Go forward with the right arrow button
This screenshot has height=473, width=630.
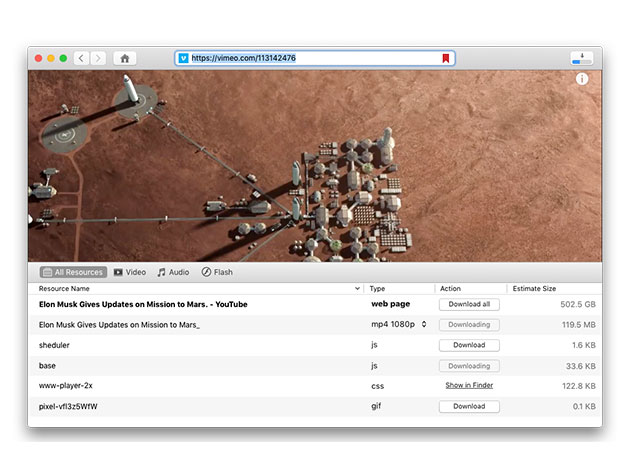[98, 58]
